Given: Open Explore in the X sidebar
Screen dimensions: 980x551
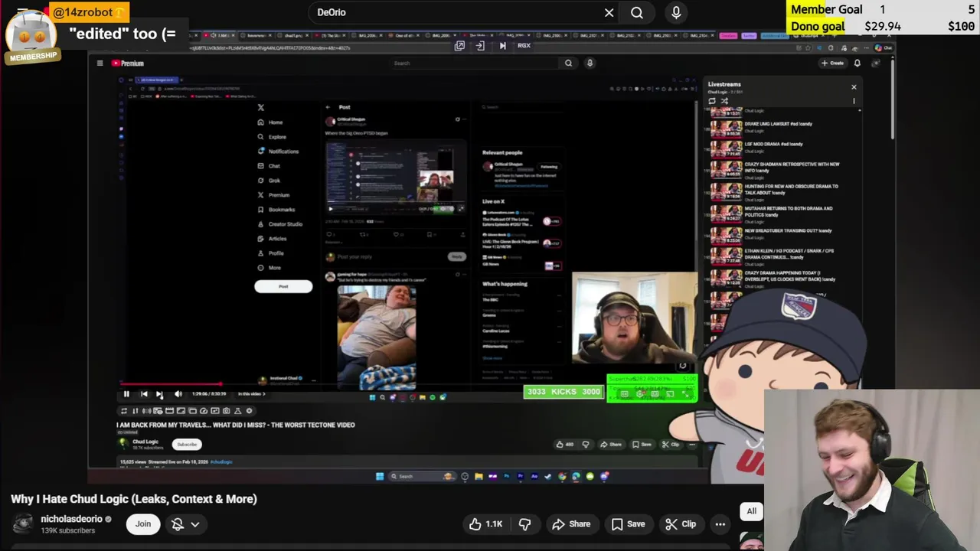Looking at the screenshot, I should [272, 137].
